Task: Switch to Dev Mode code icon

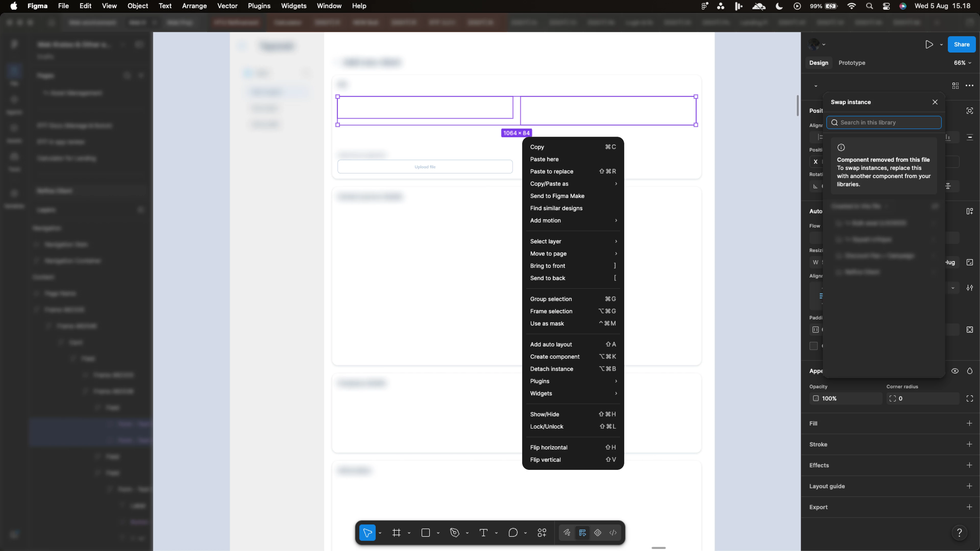Action: pyautogui.click(x=613, y=532)
